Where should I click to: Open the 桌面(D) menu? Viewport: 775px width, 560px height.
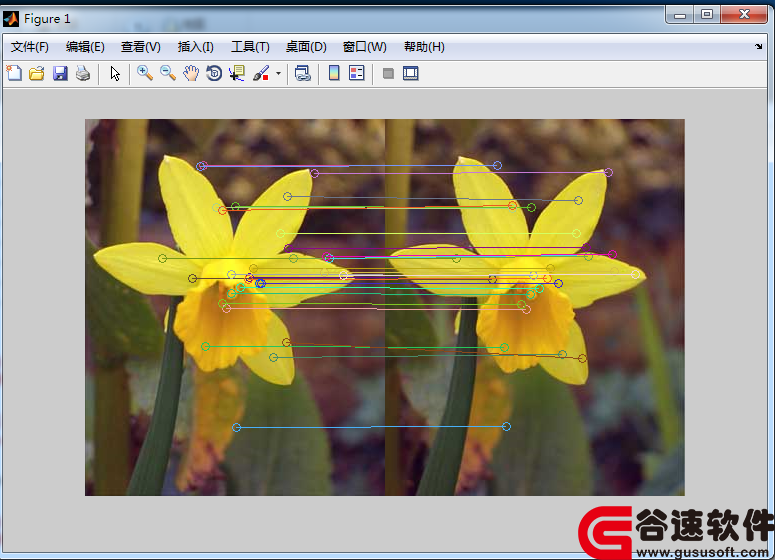click(306, 47)
